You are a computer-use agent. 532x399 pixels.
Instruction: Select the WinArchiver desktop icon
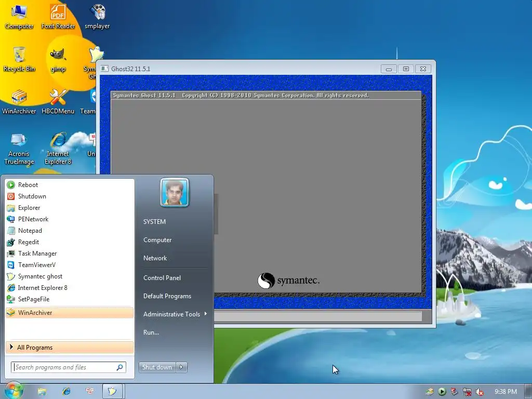point(19,102)
